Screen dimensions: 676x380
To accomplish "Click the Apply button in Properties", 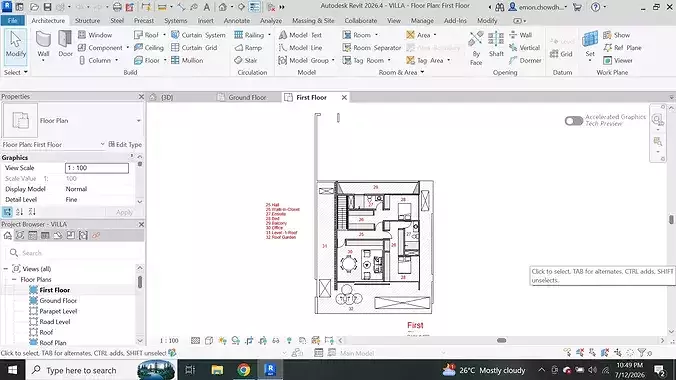I will [x=124, y=212].
